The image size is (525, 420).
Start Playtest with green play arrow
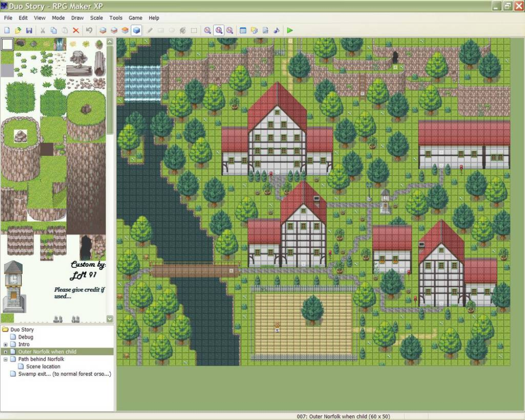pos(290,30)
